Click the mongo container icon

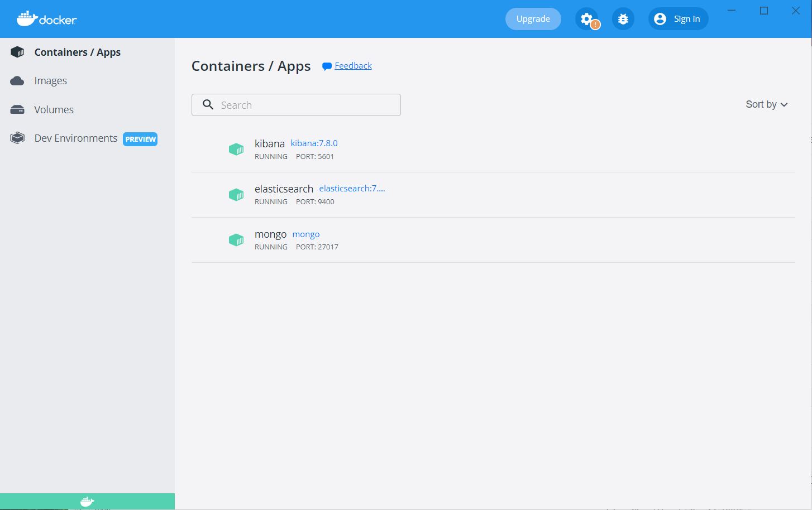pyautogui.click(x=236, y=240)
